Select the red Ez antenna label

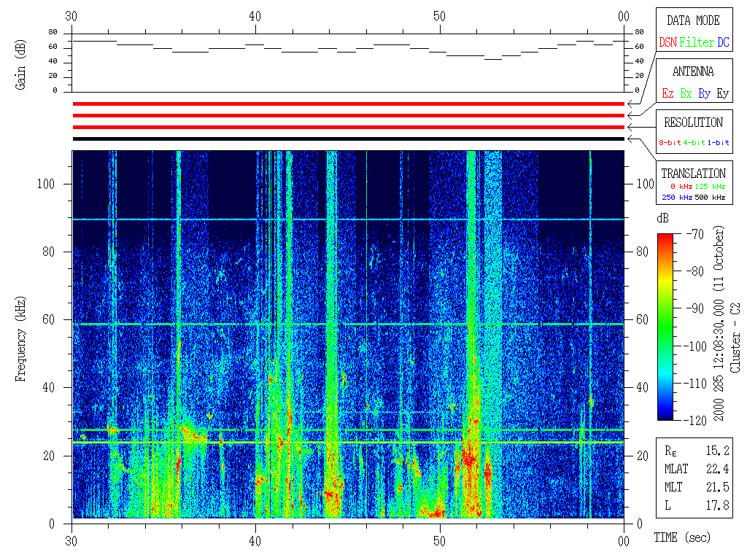[667, 94]
